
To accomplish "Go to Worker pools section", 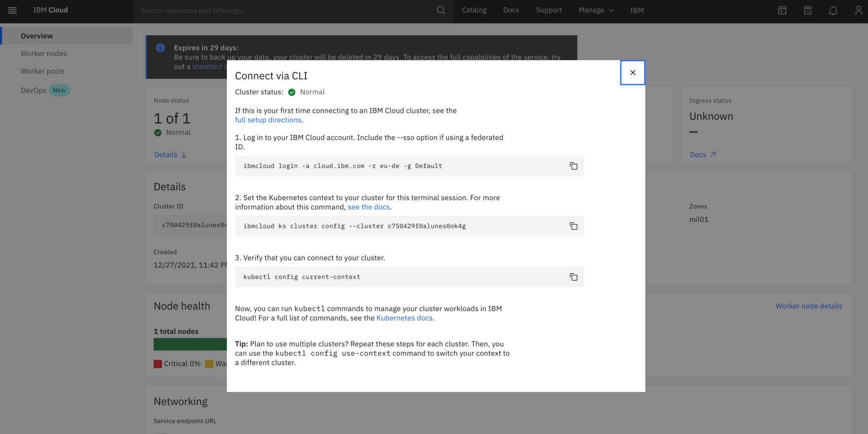I will (42, 71).
